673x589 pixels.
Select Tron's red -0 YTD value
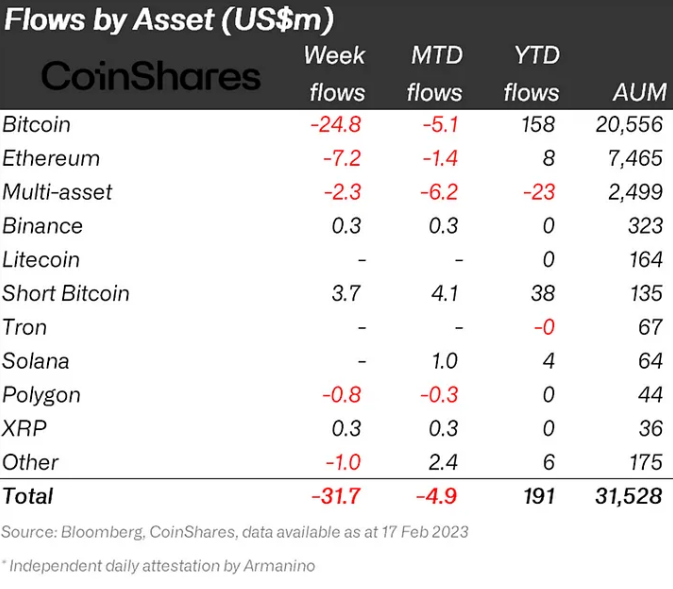(544, 327)
